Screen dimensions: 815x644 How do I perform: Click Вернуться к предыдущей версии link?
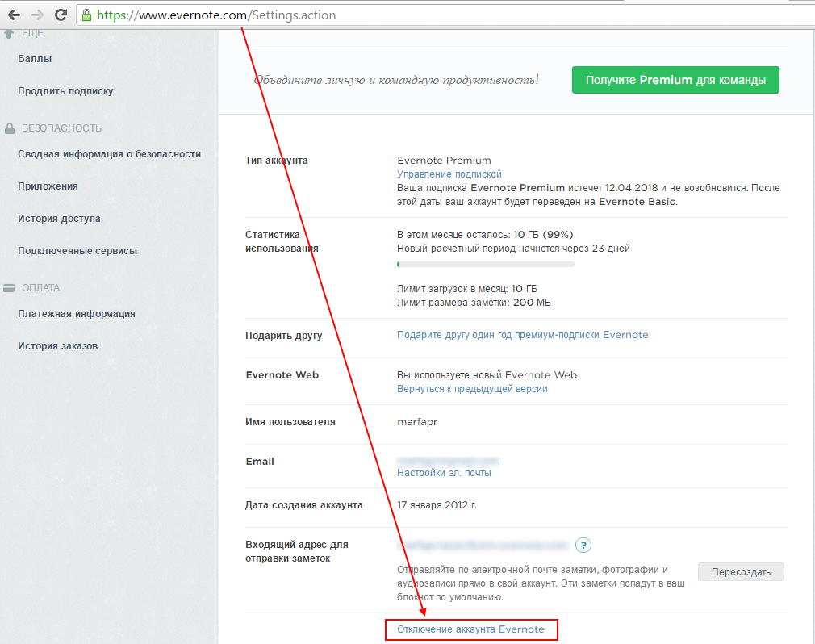472,389
